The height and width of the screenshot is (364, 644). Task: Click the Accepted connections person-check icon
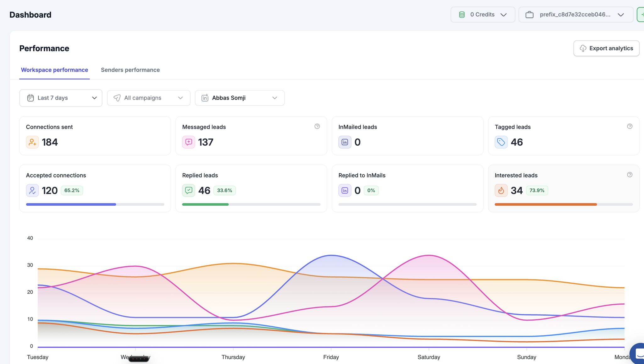32,190
